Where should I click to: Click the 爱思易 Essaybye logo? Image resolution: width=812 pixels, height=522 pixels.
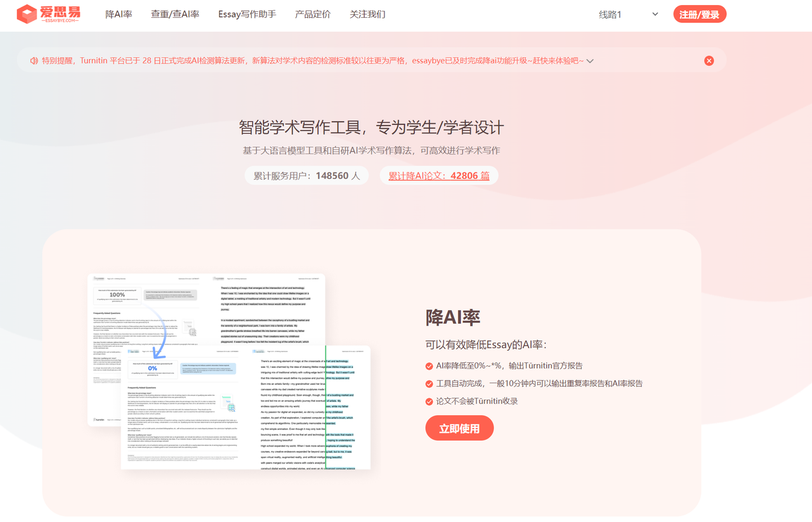point(48,14)
